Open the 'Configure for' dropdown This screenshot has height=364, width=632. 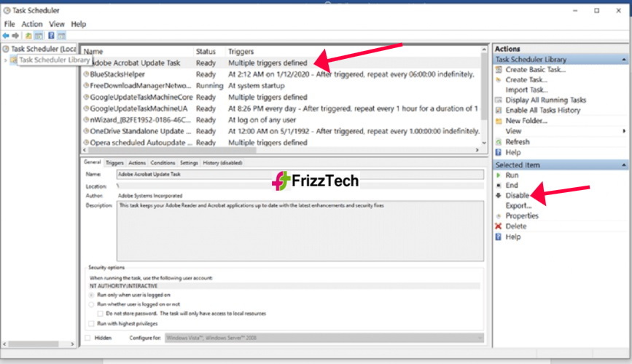point(324,338)
